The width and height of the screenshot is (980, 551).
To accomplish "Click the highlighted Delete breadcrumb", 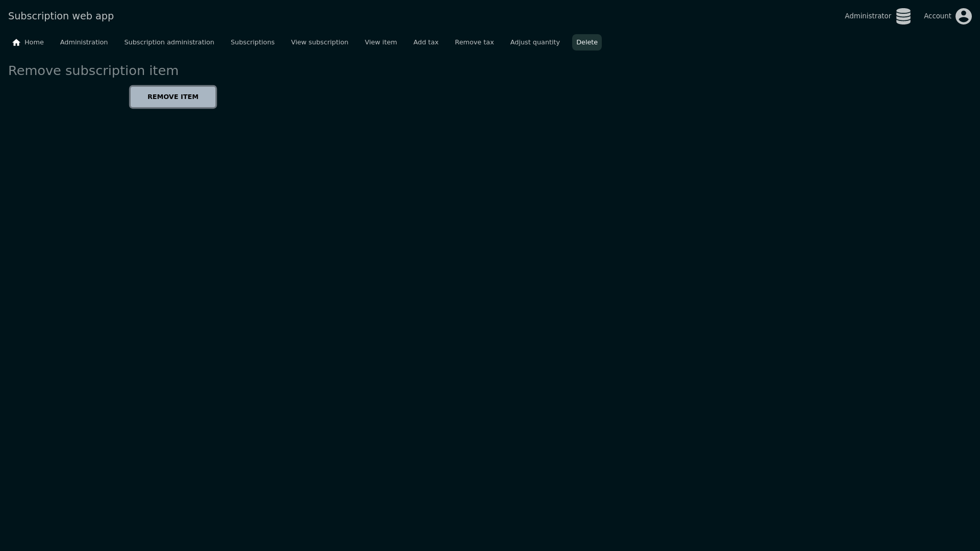I will coord(586,42).
